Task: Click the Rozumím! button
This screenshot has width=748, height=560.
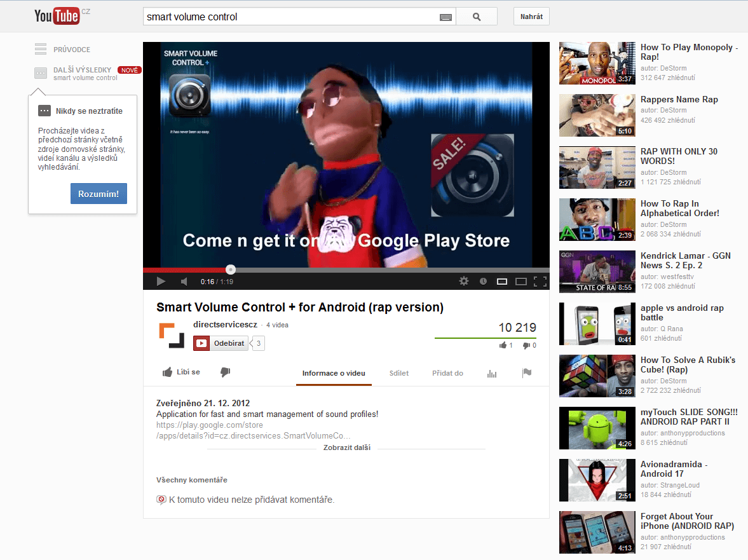Action: pyautogui.click(x=99, y=194)
